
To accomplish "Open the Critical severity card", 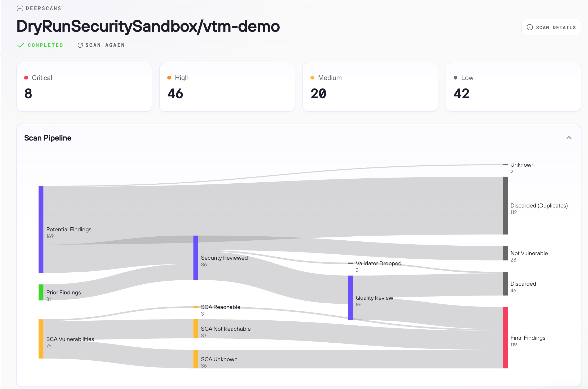I will click(x=84, y=87).
